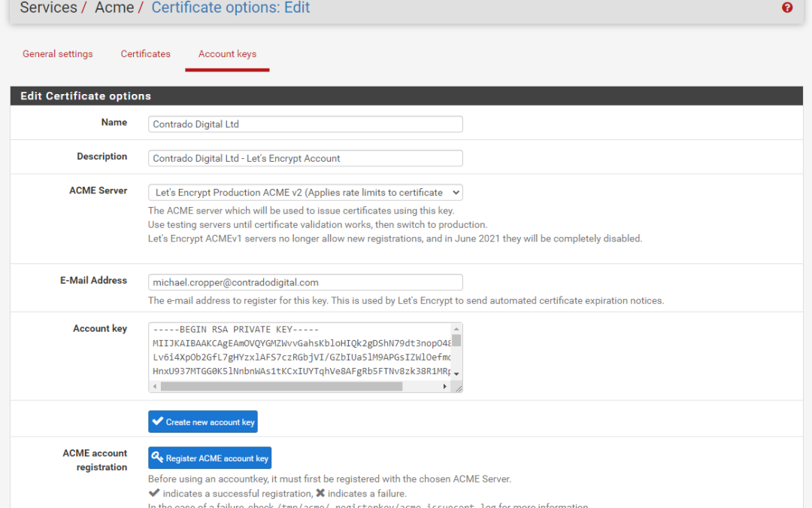Screen dimensions: 812x508
Task: Click the 'Account key' field label
Action: coord(100,329)
